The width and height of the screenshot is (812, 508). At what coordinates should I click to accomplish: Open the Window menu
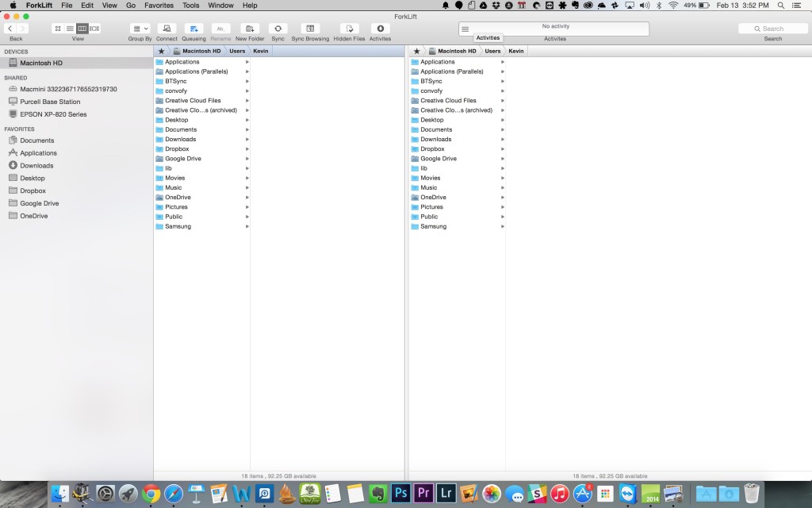pos(220,6)
